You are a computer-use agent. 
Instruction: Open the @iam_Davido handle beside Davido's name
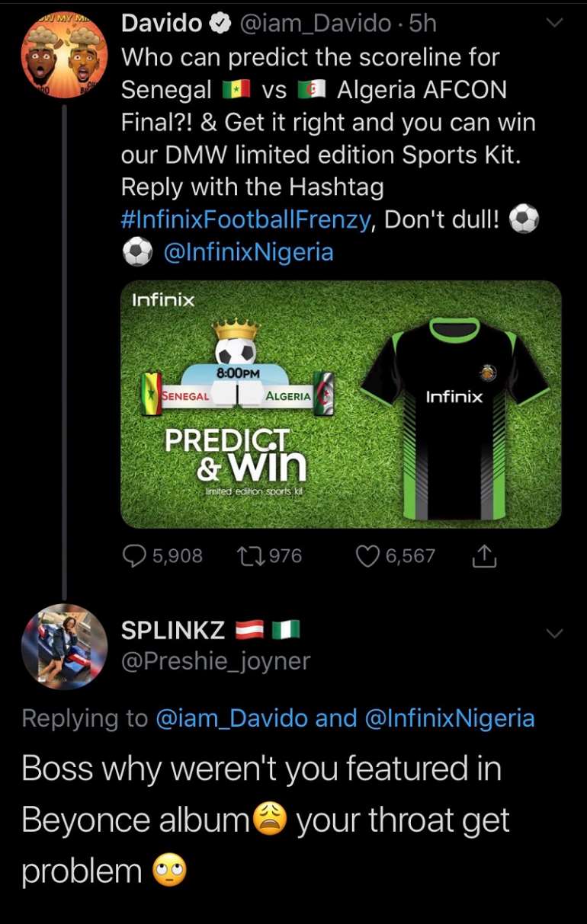coord(316,24)
